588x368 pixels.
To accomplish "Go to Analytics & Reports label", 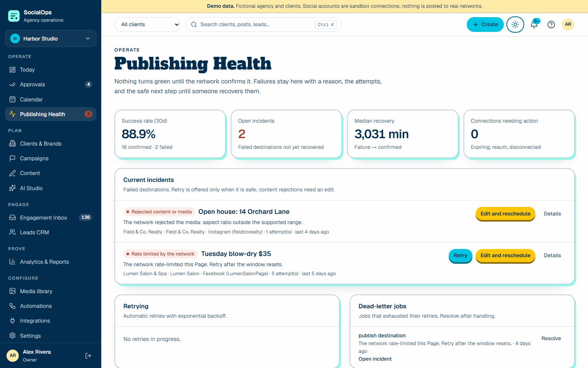I will point(45,262).
